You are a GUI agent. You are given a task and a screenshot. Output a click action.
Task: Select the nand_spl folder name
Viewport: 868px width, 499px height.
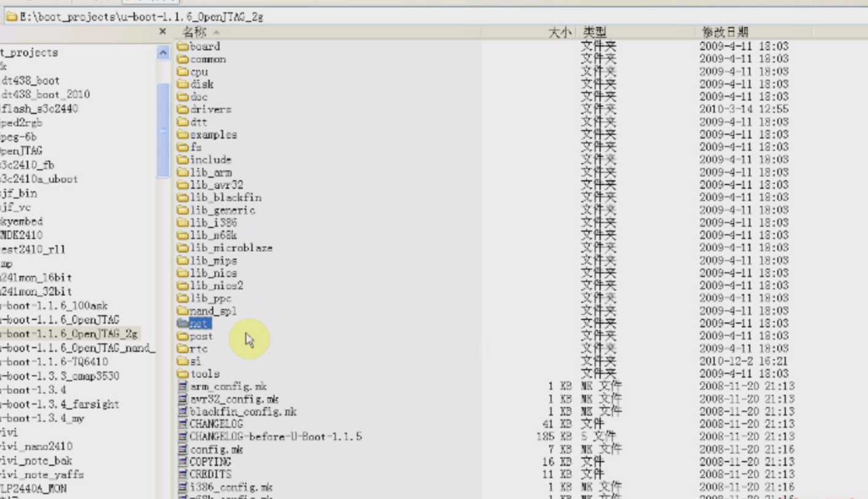(x=213, y=311)
